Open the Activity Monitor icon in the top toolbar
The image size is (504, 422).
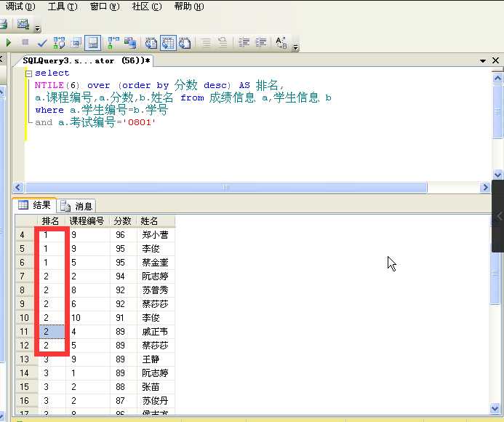point(23,24)
